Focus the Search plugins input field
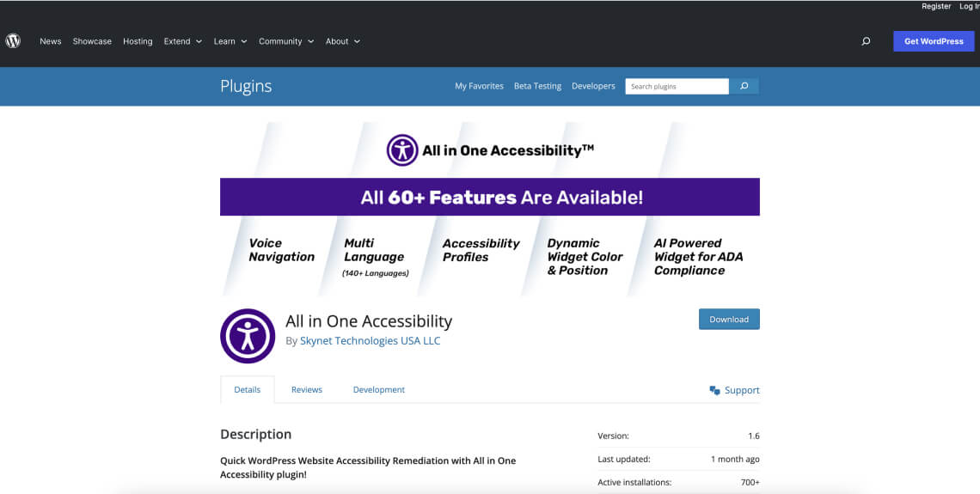 tap(677, 86)
